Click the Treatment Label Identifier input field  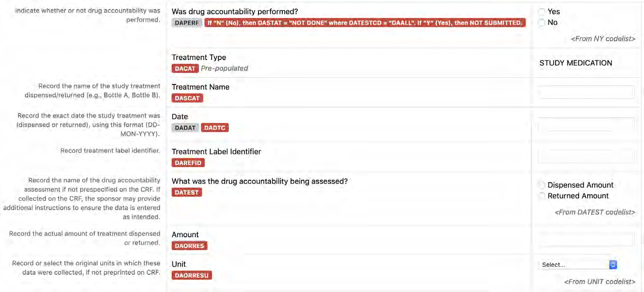[586, 156]
